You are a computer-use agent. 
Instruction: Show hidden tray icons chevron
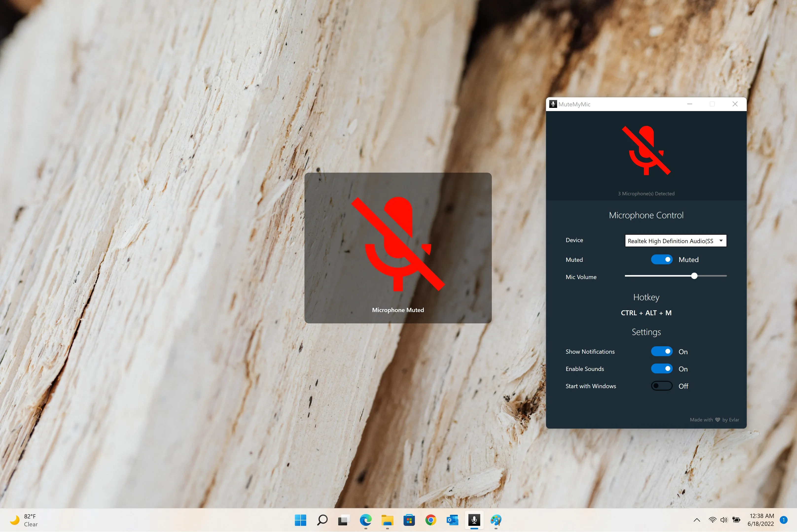click(696, 520)
